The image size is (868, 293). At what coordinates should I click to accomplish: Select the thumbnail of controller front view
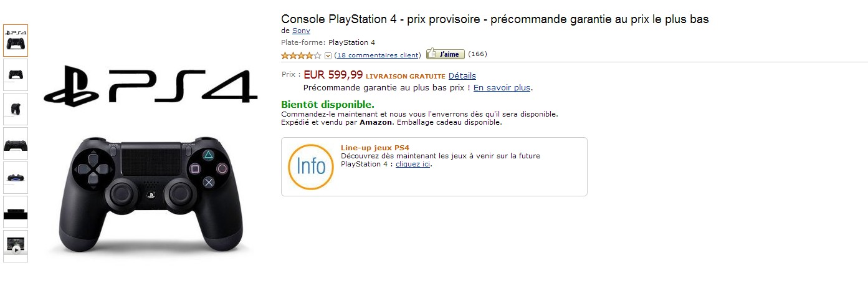tap(16, 75)
